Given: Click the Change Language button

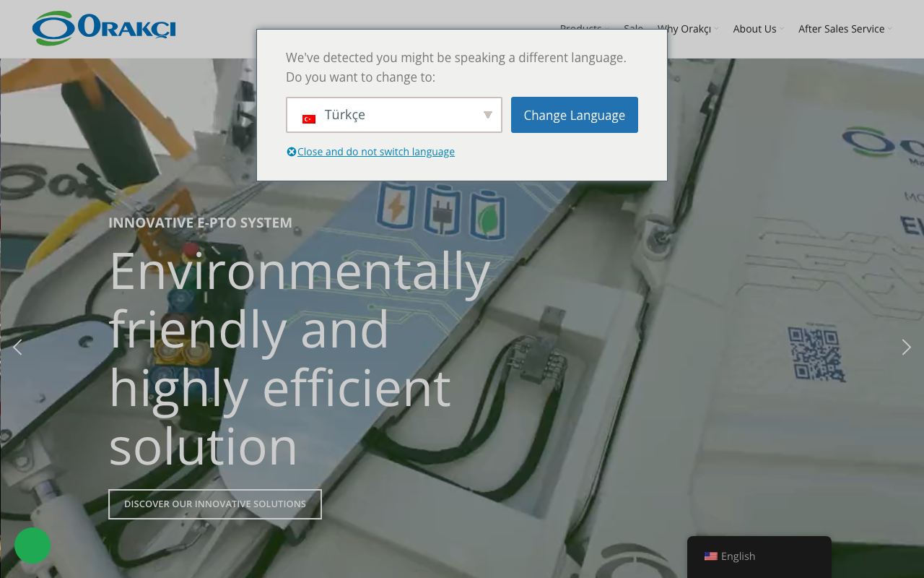Looking at the screenshot, I should [x=575, y=115].
